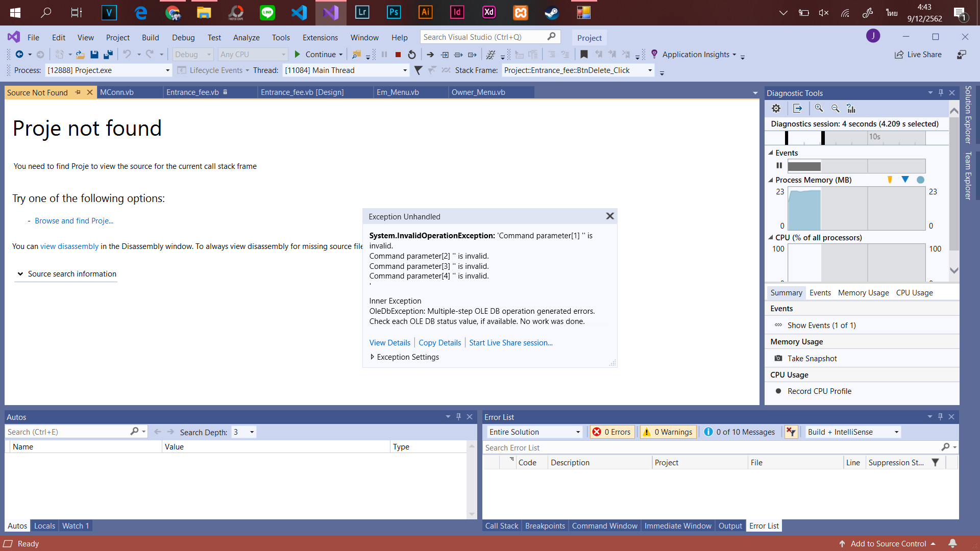Screen dimensions: 980x551
Task: Click the diagnostics session timeline ruler
Action: click(x=856, y=137)
